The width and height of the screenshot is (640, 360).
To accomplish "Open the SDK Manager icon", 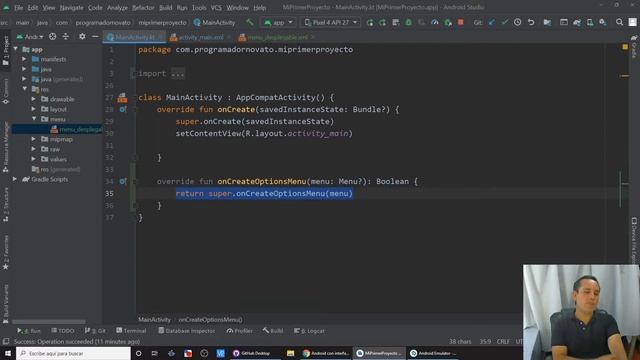I will tap(603, 22).
